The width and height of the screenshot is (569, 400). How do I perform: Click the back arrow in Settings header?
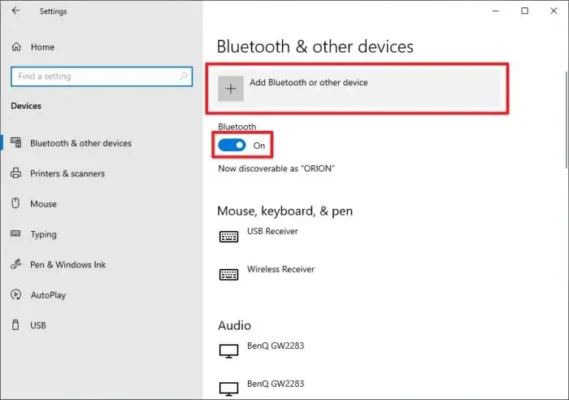[x=16, y=11]
